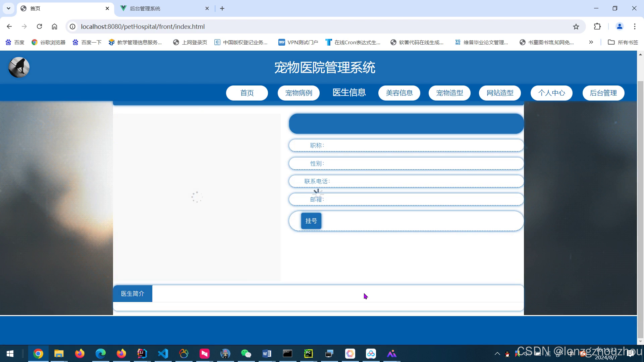Open the extensions puzzle icon
This screenshot has height=362, width=644.
tap(597, 26)
